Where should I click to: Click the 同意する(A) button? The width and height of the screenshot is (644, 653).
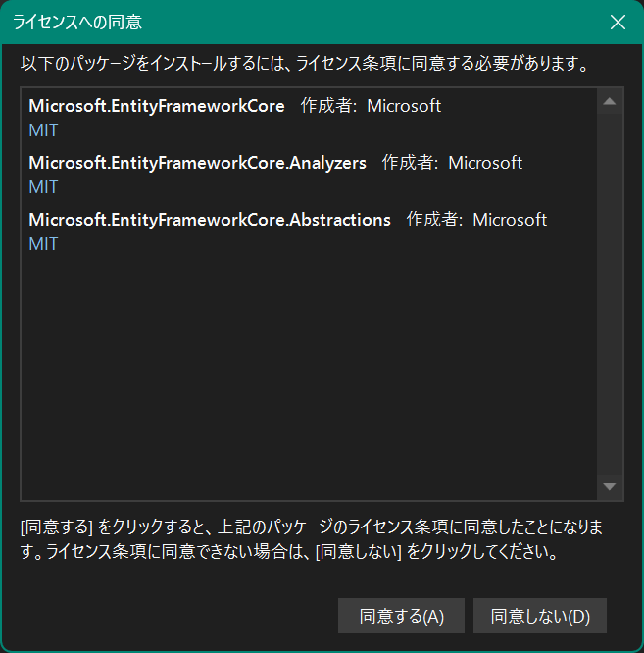point(402,617)
